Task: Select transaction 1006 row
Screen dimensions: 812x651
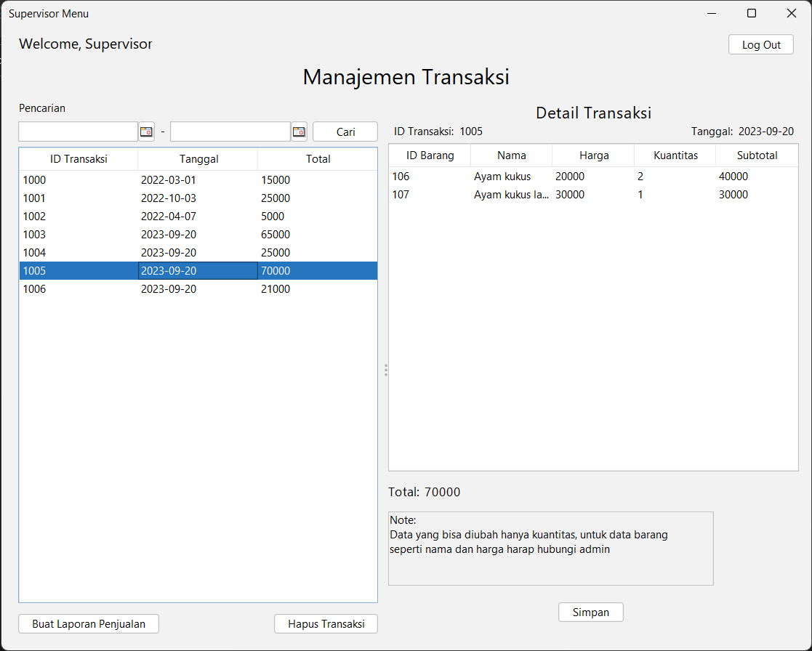Action: pos(198,289)
